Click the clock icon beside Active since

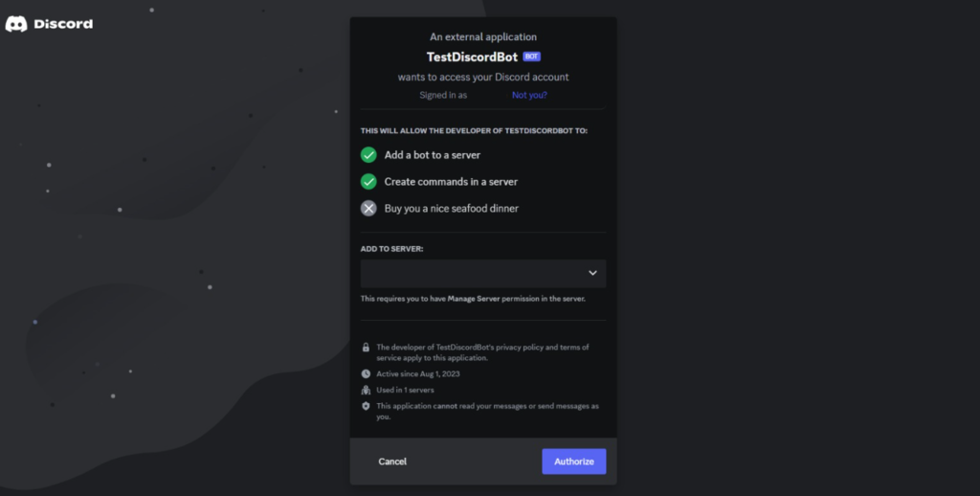click(366, 373)
